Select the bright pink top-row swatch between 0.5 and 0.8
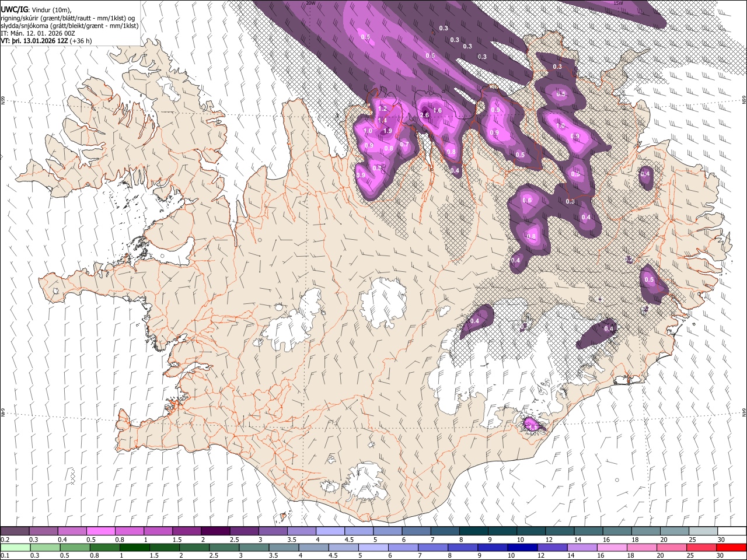 pyautogui.click(x=101, y=531)
